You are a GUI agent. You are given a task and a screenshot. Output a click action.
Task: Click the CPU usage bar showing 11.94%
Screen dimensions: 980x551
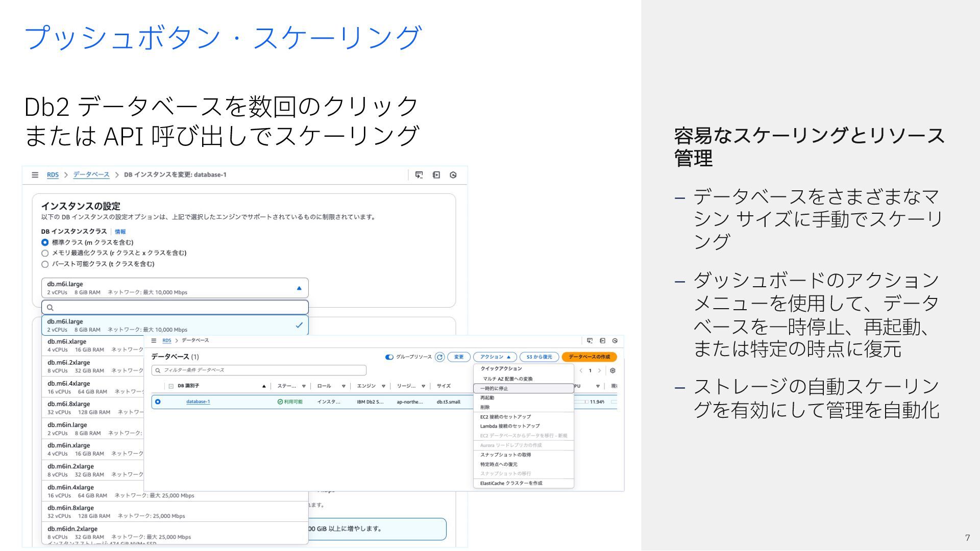(580, 402)
